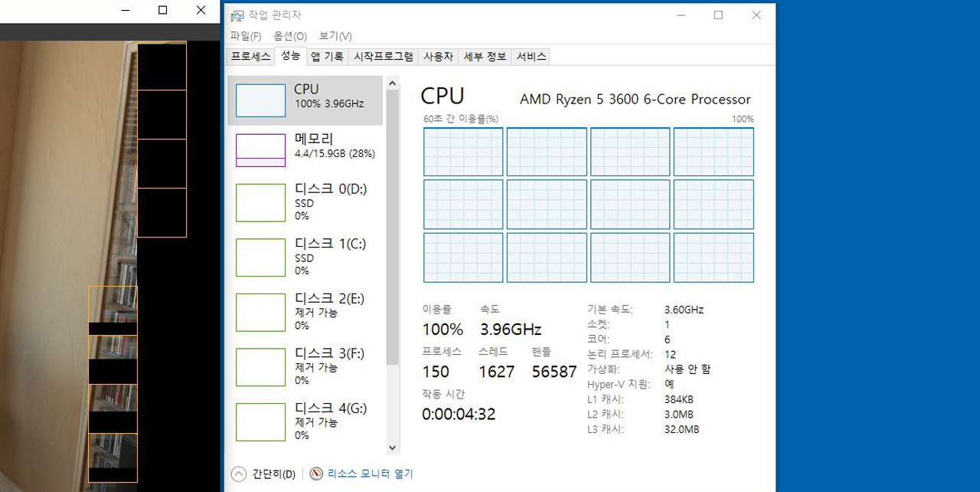Open the 보기(V) menu
This screenshot has width=980, height=492.
point(335,36)
